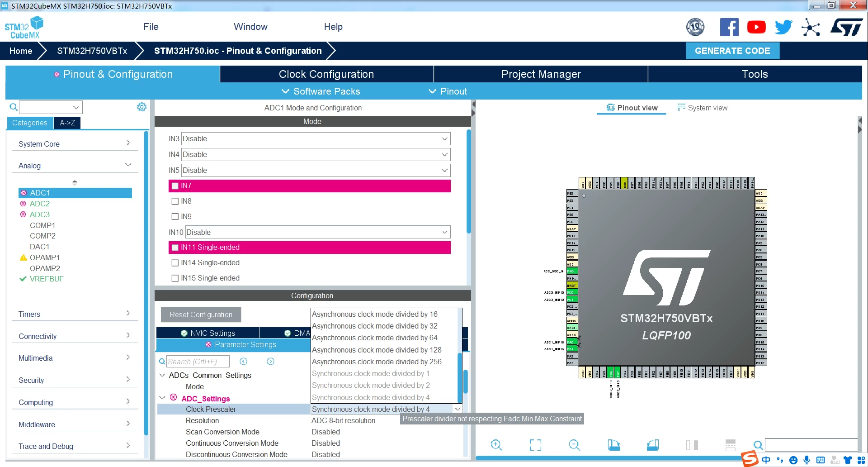This screenshot has width=868, height=467.
Task: Click the GENERATE CODE button
Action: 732,51
